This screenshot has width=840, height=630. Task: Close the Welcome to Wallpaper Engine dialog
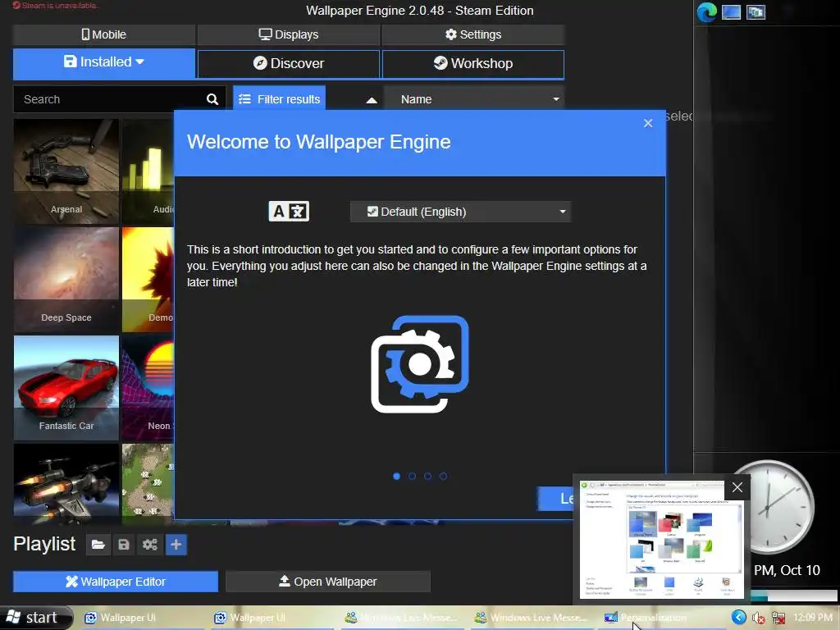[x=648, y=123]
